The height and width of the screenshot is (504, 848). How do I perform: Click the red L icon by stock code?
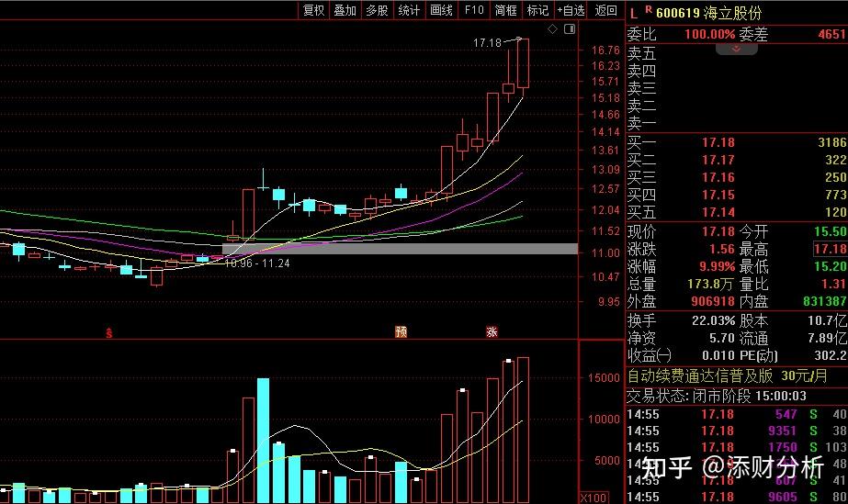tap(634, 12)
